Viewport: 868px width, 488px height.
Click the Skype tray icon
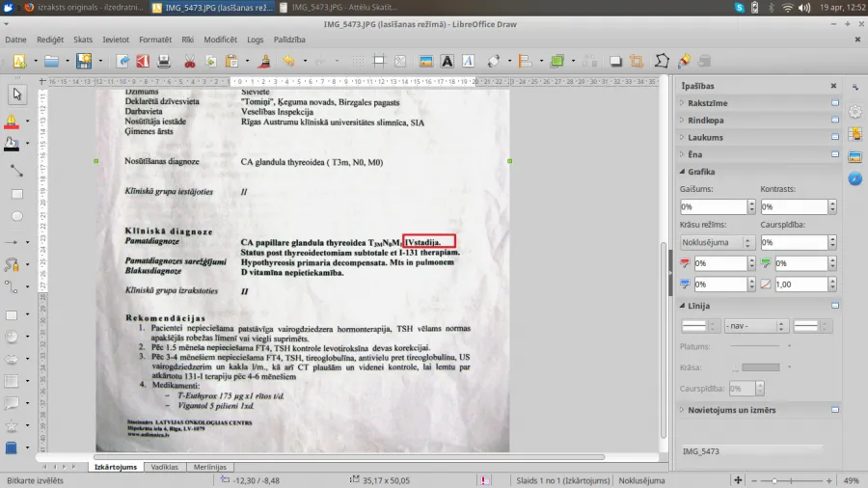coord(739,7)
